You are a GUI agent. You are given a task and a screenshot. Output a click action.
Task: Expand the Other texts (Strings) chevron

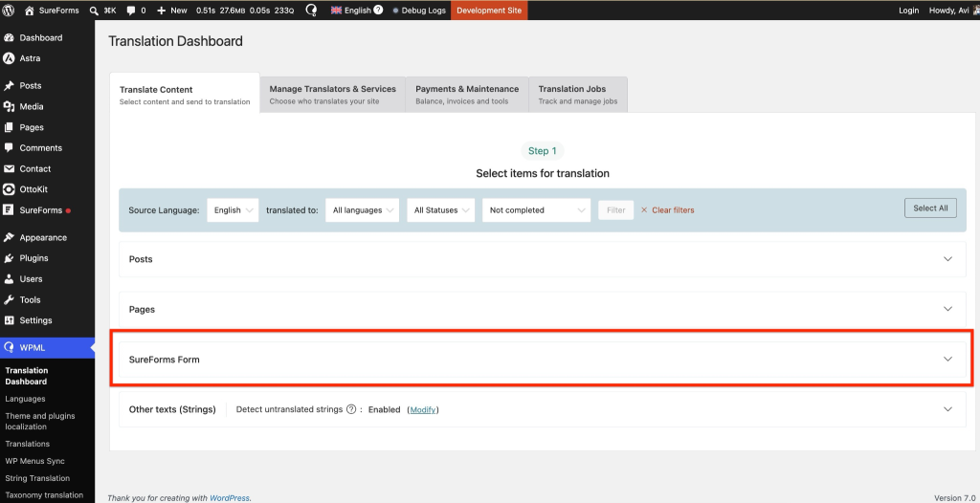(947, 409)
